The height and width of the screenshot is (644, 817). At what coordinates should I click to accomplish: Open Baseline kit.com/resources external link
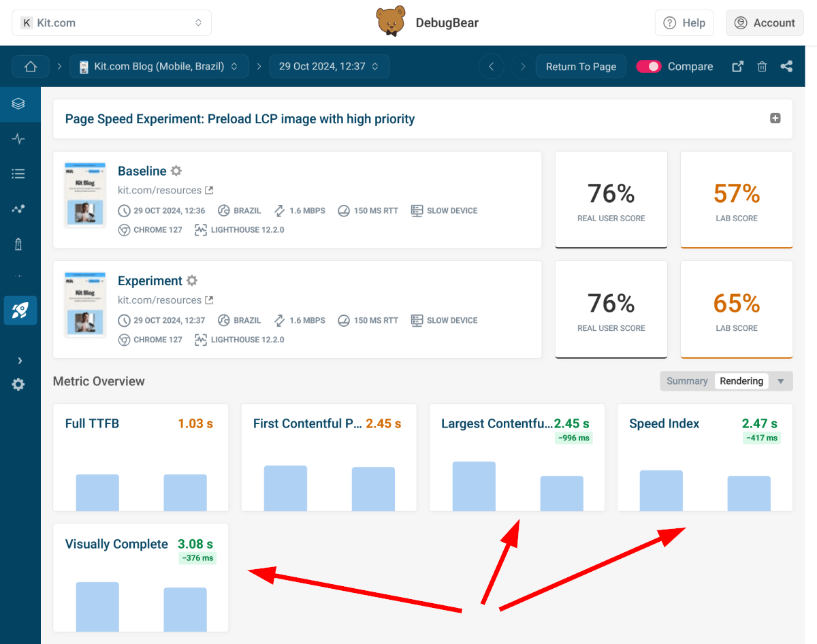(209, 191)
